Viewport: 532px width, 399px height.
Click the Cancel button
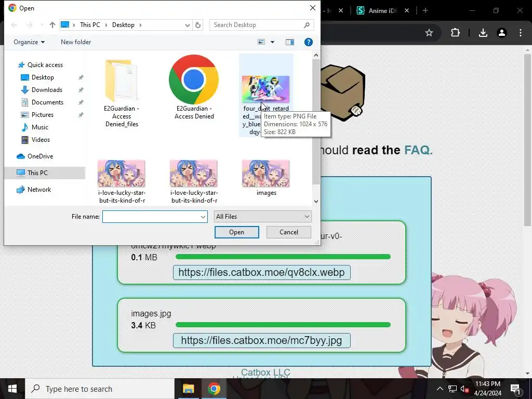[289, 232]
